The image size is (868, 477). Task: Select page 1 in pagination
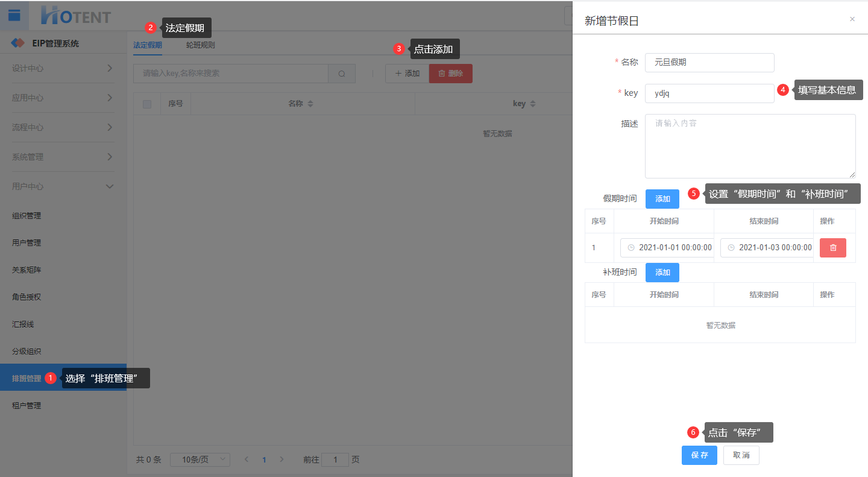(x=264, y=460)
